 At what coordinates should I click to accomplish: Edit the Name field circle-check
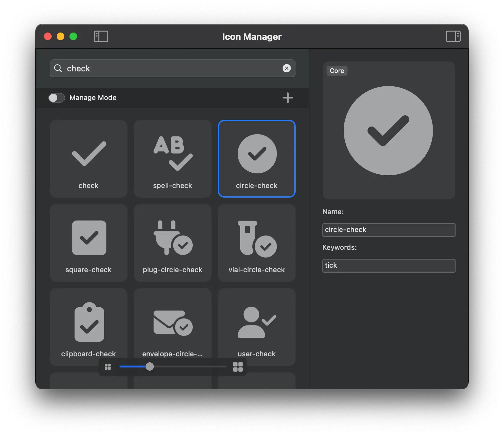pos(389,230)
